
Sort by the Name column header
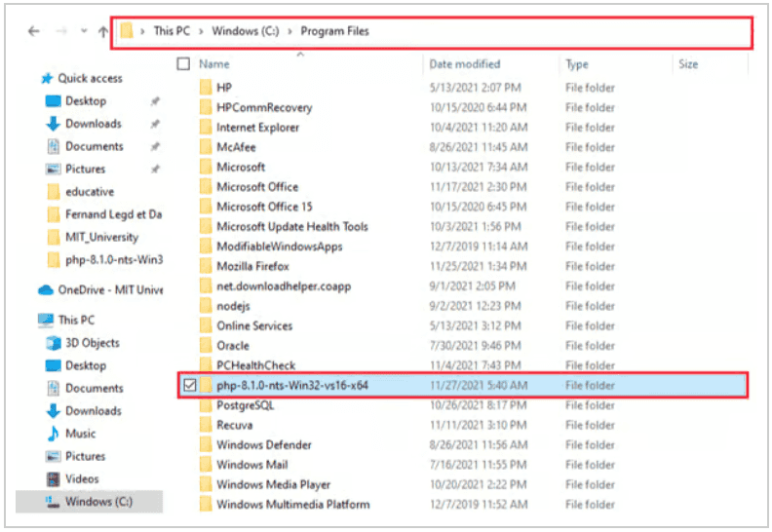(214, 64)
